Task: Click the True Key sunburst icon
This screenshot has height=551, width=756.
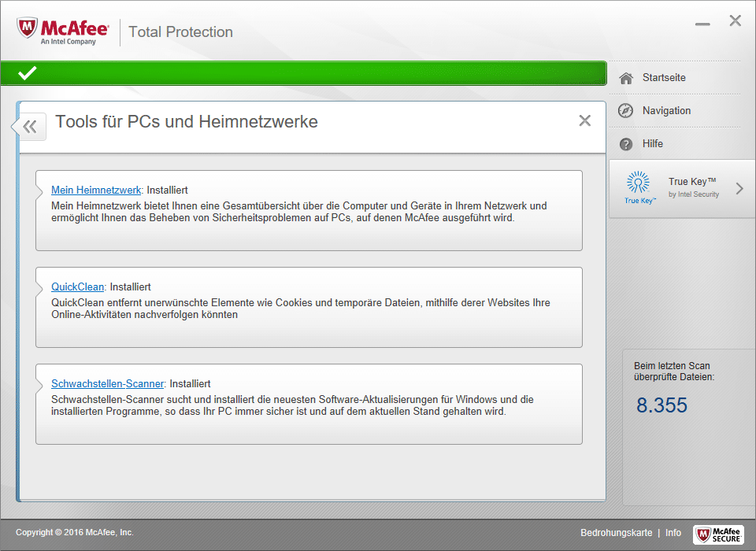Action: coord(638,183)
